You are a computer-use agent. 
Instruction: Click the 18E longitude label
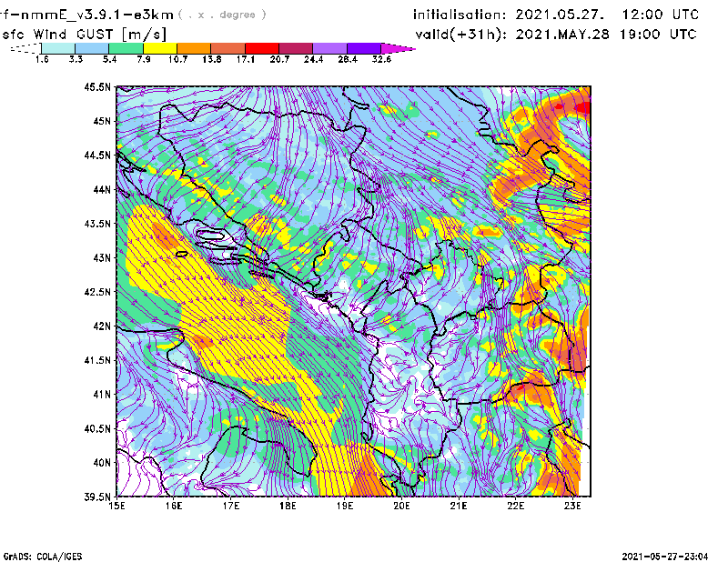pos(288,506)
